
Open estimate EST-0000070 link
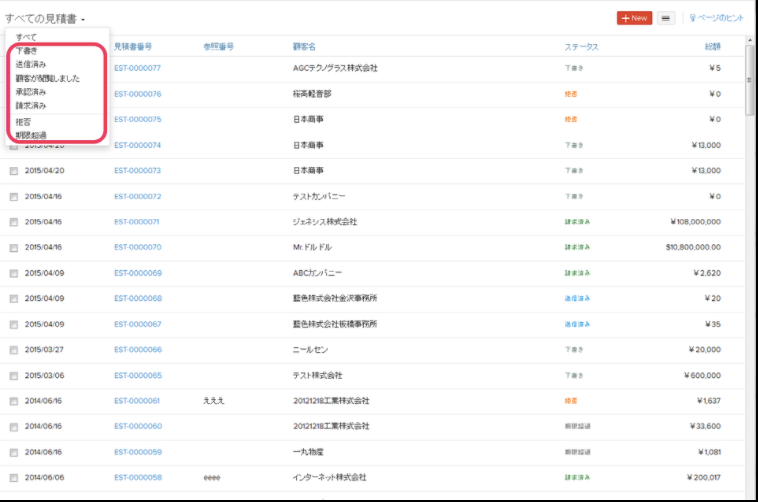click(137, 247)
